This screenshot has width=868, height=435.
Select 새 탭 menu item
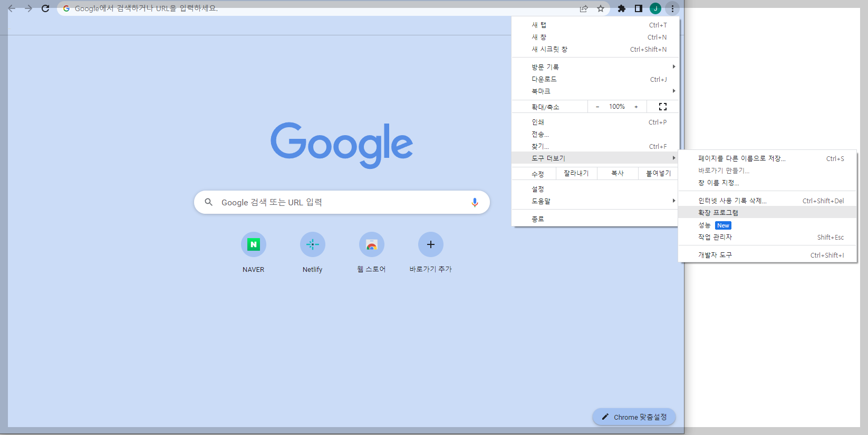point(595,25)
